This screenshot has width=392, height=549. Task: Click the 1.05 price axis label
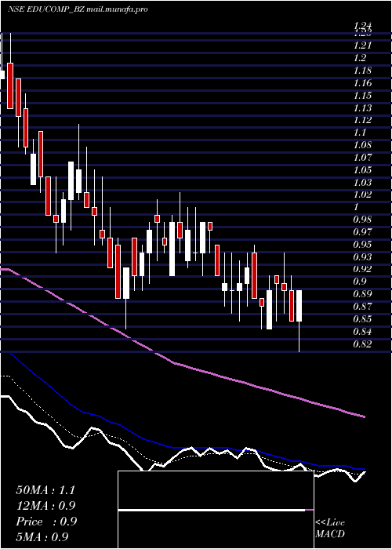tap(362, 170)
